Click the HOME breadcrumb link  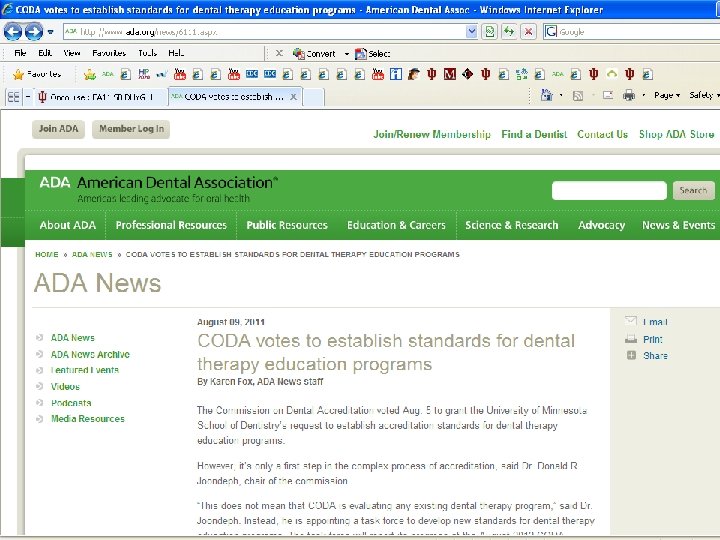pos(47,254)
